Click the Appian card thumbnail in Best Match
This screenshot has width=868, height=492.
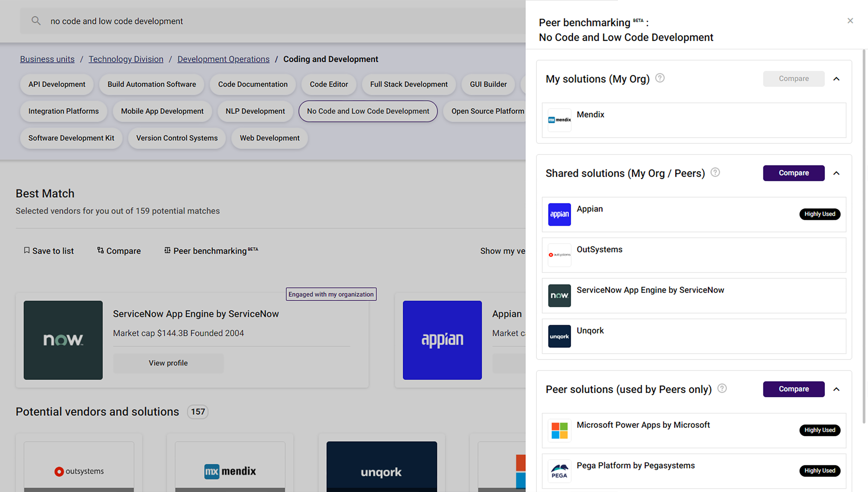coord(442,340)
